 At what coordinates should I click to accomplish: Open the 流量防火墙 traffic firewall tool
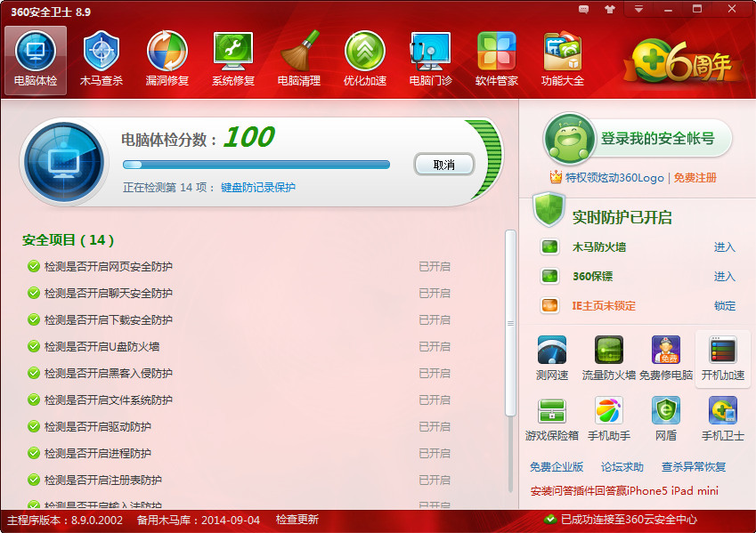click(608, 358)
